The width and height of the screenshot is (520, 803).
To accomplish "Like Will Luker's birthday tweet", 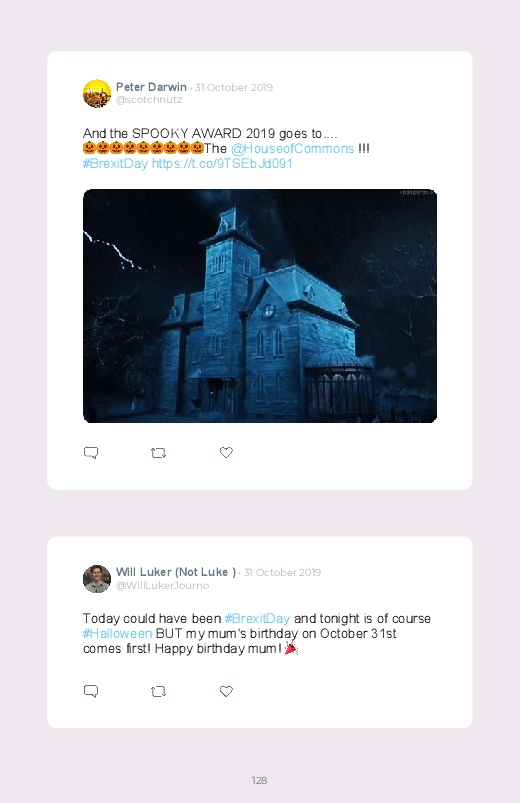I will click(226, 691).
